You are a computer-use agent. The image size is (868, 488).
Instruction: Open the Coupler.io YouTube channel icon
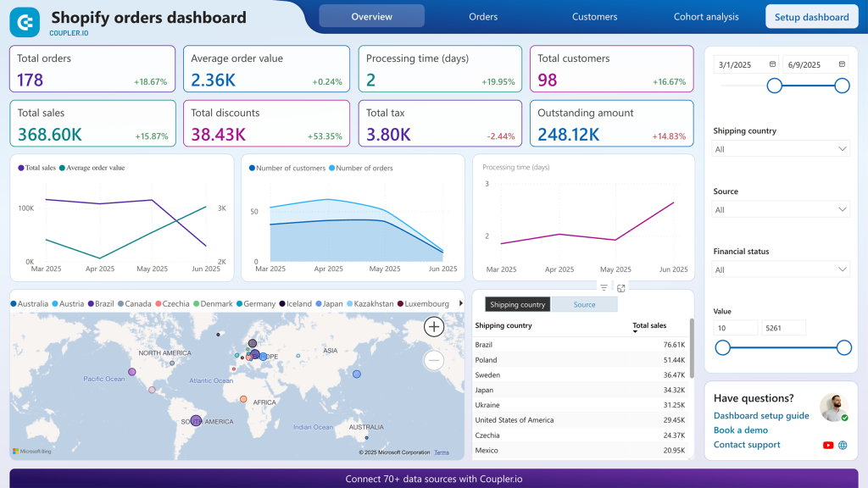point(828,445)
